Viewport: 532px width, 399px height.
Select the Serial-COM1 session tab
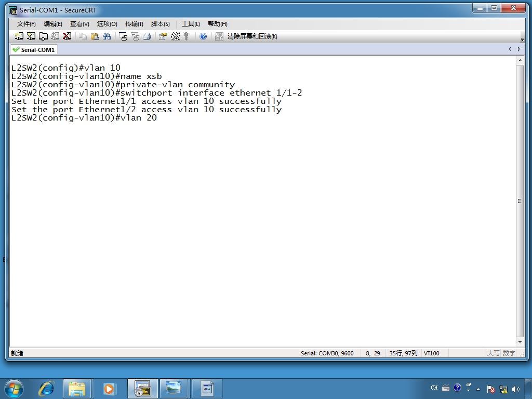point(34,49)
